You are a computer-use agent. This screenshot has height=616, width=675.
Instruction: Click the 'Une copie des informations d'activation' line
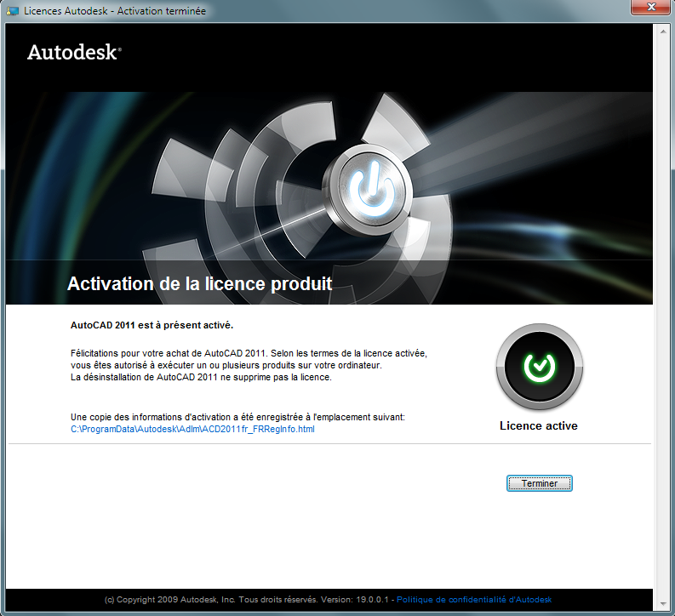pyautogui.click(x=237, y=417)
